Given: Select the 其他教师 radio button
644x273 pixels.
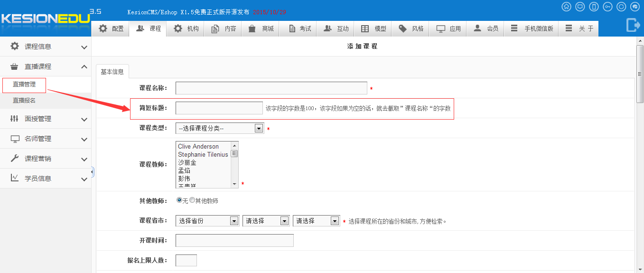Looking at the screenshot, I should tap(192, 200).
